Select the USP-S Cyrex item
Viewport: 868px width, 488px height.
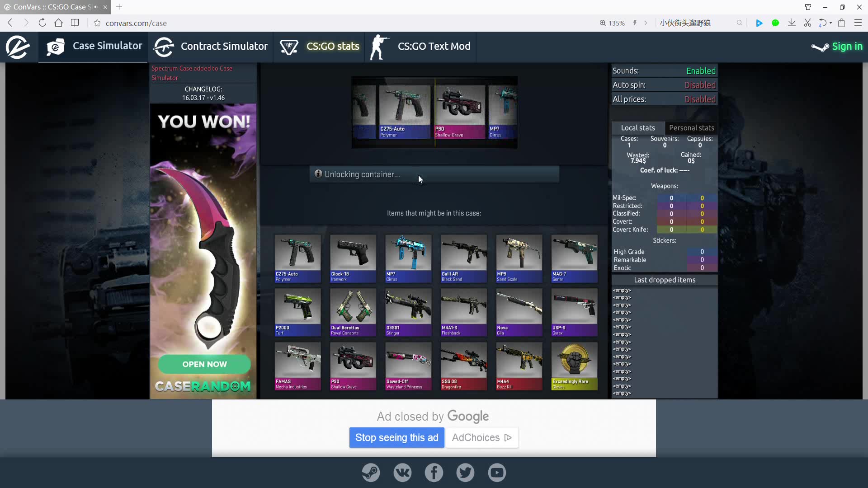coord(575,312)
